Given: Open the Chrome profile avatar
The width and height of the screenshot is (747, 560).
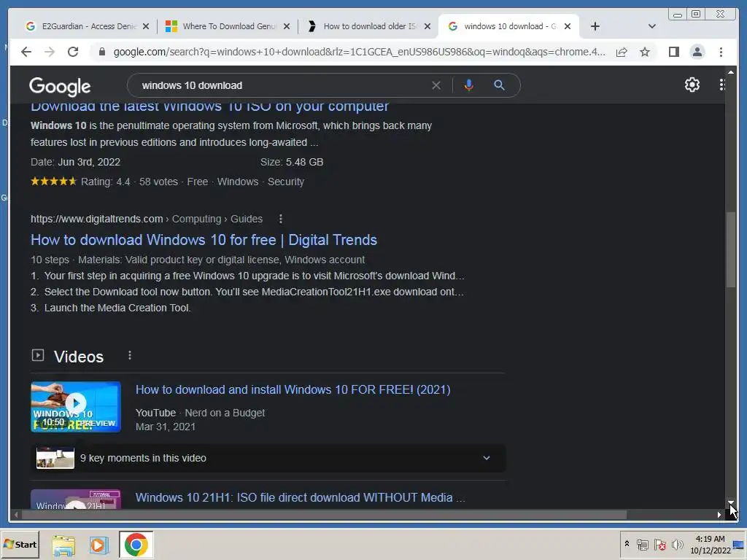Looking at the screenshot, I should (697, 52).
